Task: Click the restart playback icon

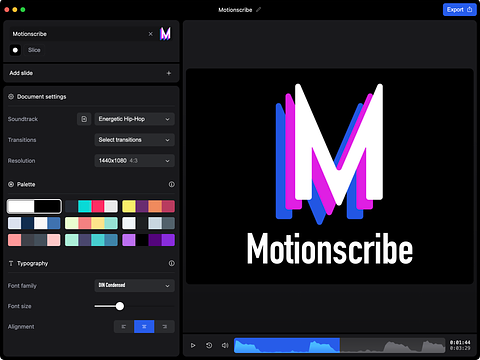Action: point(209,345)
